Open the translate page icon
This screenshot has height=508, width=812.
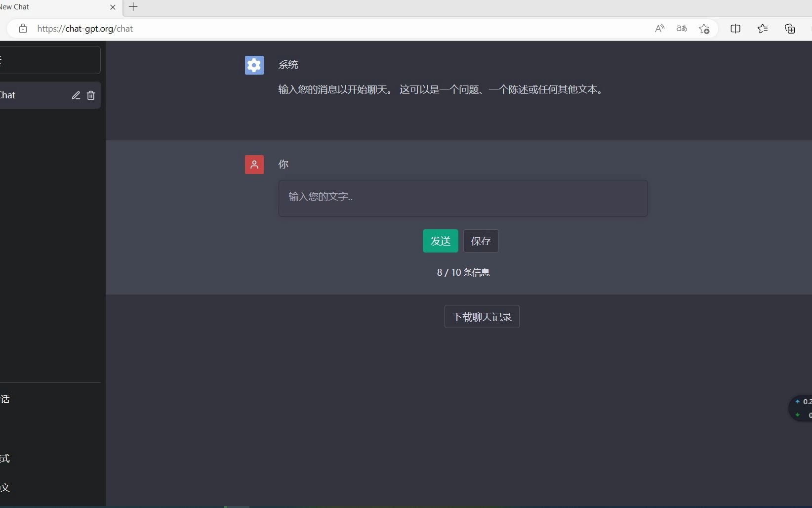click(x=682, y=28)
